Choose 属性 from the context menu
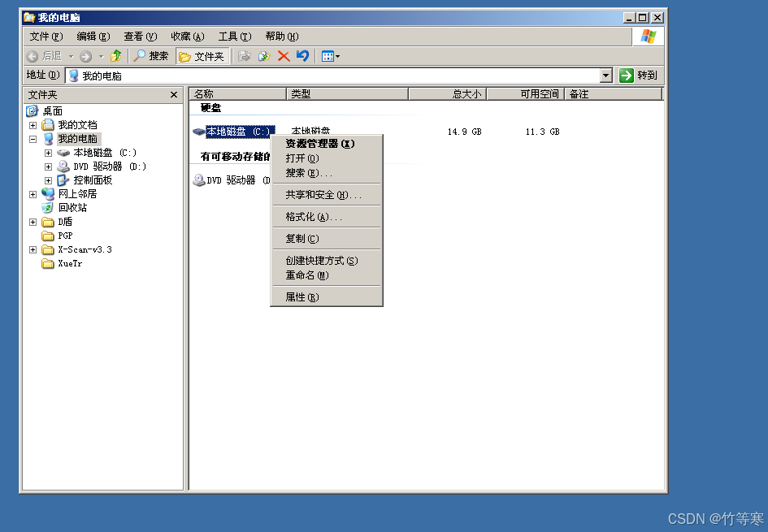This screenshot has height=532, width=768. tap(301, 297)
